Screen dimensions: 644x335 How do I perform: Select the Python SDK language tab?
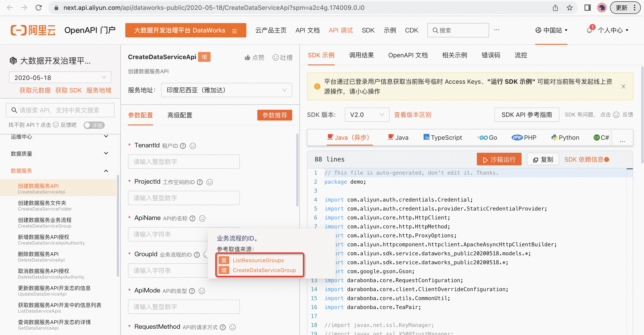(565, 137)
